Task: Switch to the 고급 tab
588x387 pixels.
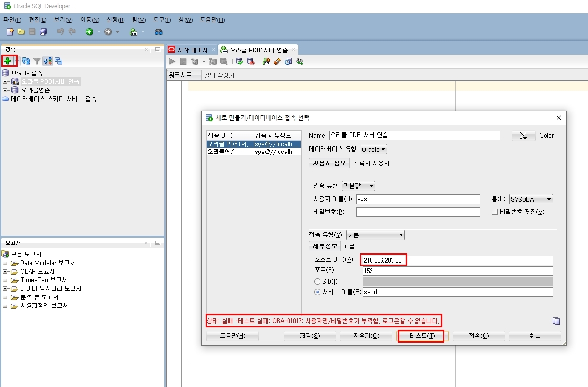Action: (x=349, y=246)
